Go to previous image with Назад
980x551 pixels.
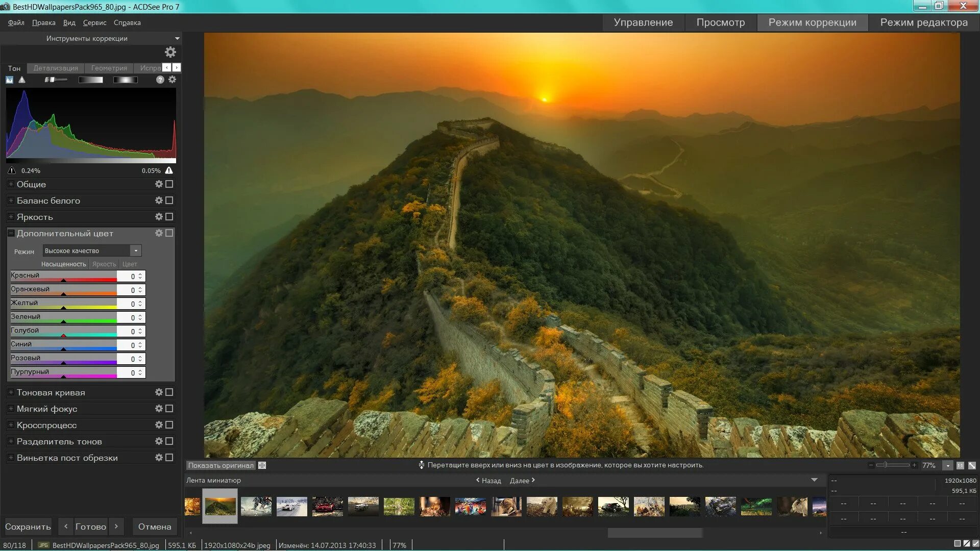coord(488,481)
